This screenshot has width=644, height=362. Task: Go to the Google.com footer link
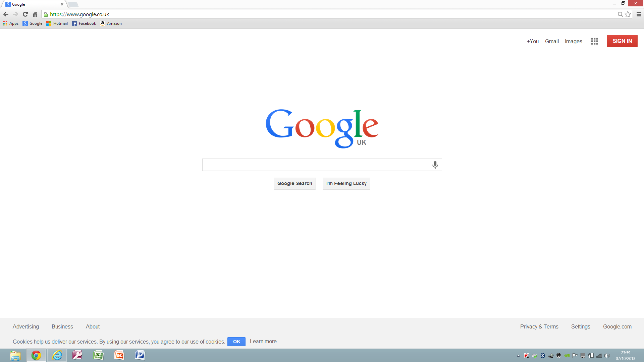point(617,326)
